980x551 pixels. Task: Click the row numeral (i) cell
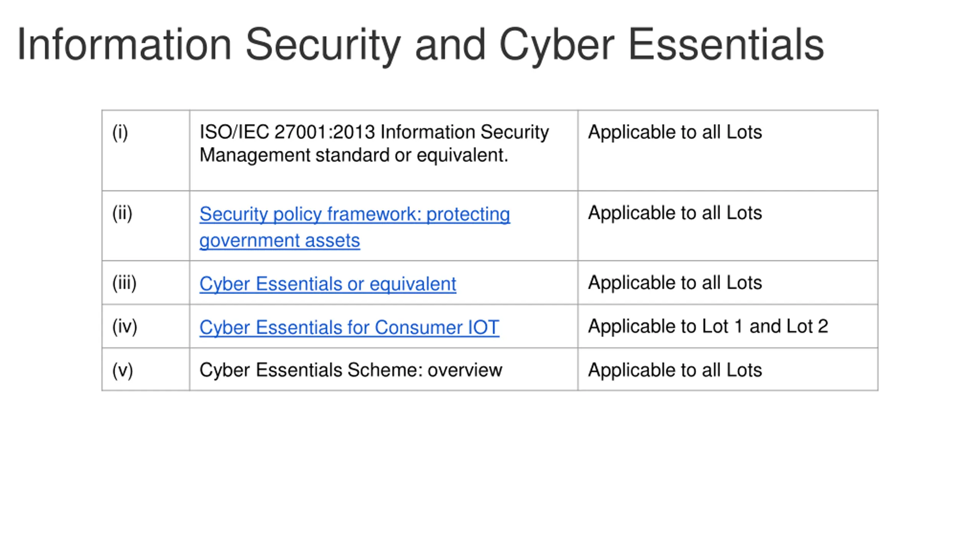coord(120,132)
